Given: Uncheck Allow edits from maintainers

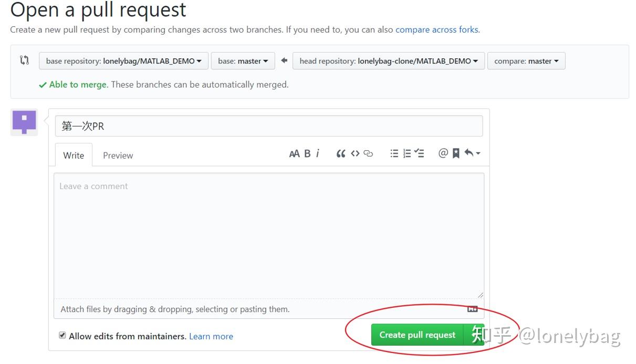Looking at the screenshot, I should pyautogui.click(x=62, y=335).
